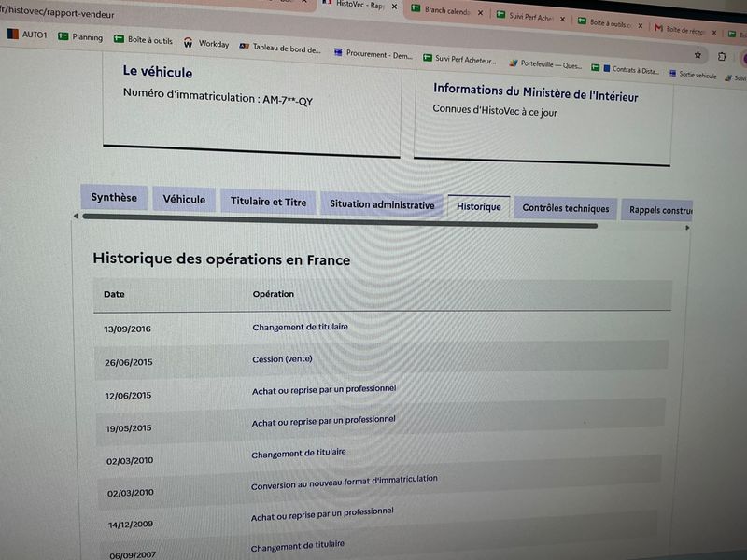Click Informations du Ministère de l'Intérieur heading
Screen dimensions: 747x560
(535, 92)
